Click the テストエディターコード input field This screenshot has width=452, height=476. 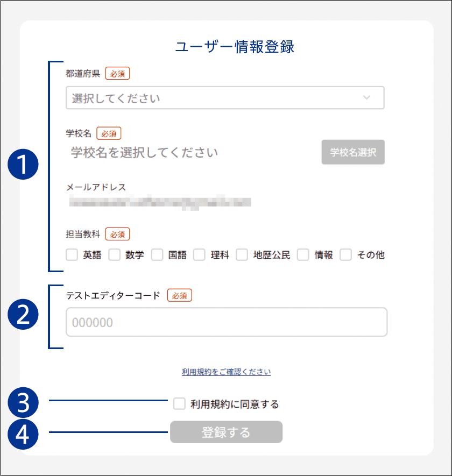[226, 322]
